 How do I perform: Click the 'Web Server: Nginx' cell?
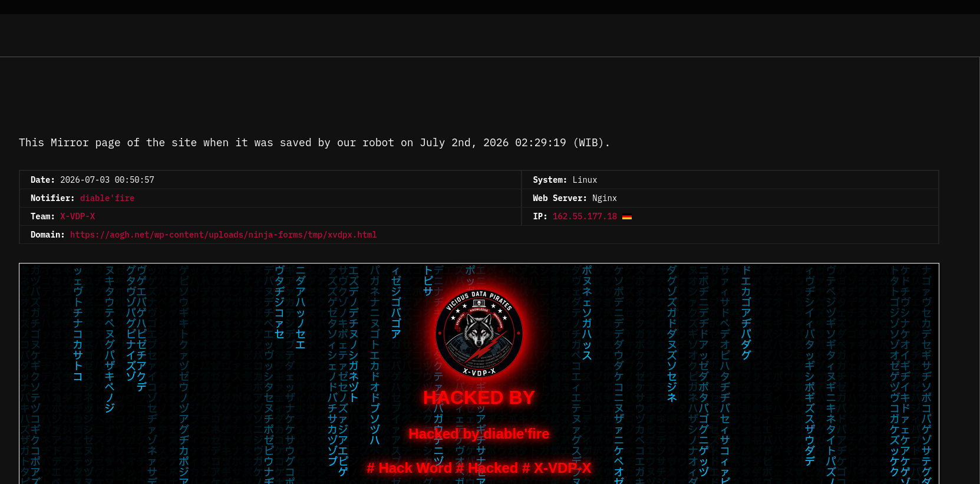point(730,198)
